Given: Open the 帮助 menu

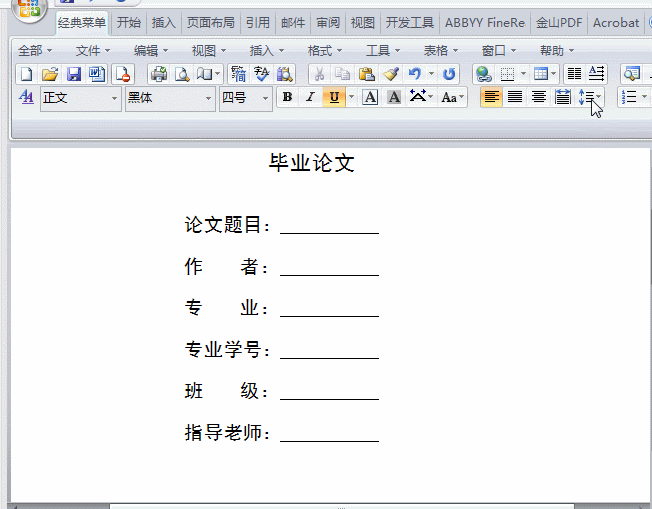Looking at the screenshot, I should coord(556,51).
